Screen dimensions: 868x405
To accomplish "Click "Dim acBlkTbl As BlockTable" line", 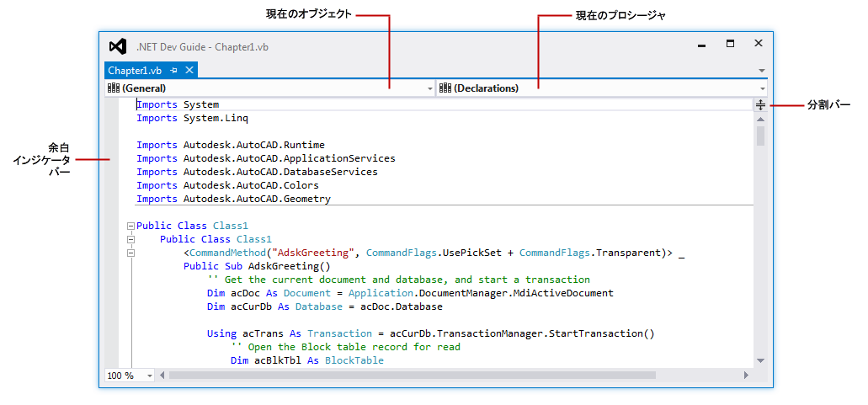I will click(306, 360).
